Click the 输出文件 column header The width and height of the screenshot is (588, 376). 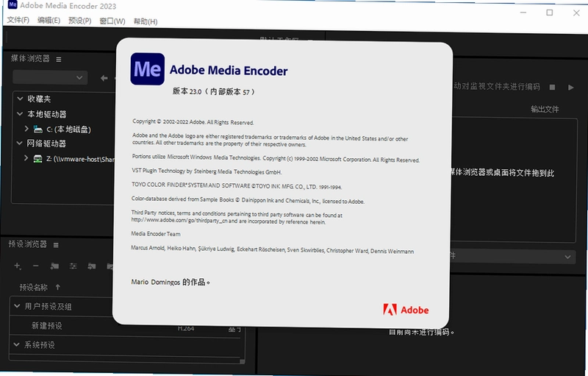(x=545, y=109)
